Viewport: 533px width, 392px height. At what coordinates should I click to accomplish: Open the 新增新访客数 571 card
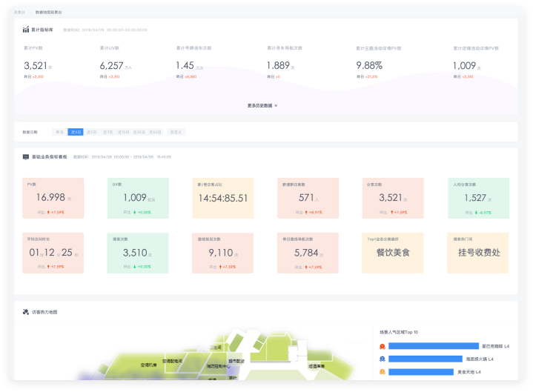coord(308,198)
